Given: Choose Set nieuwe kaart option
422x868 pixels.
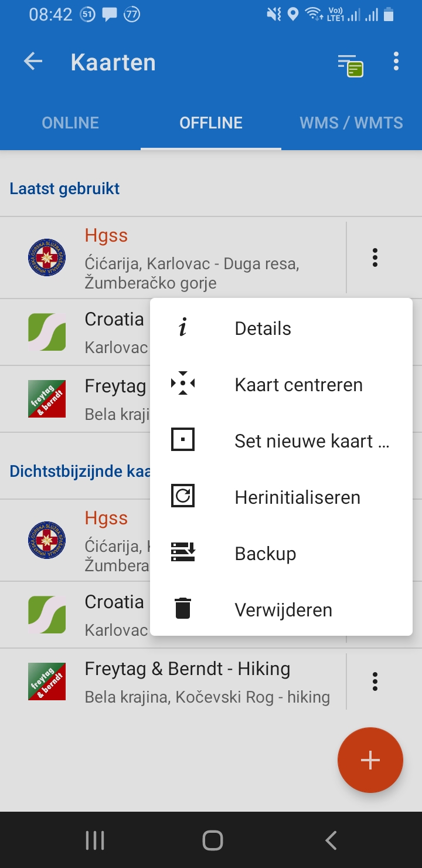Looking at the screenshot, I should click(312, 441).
